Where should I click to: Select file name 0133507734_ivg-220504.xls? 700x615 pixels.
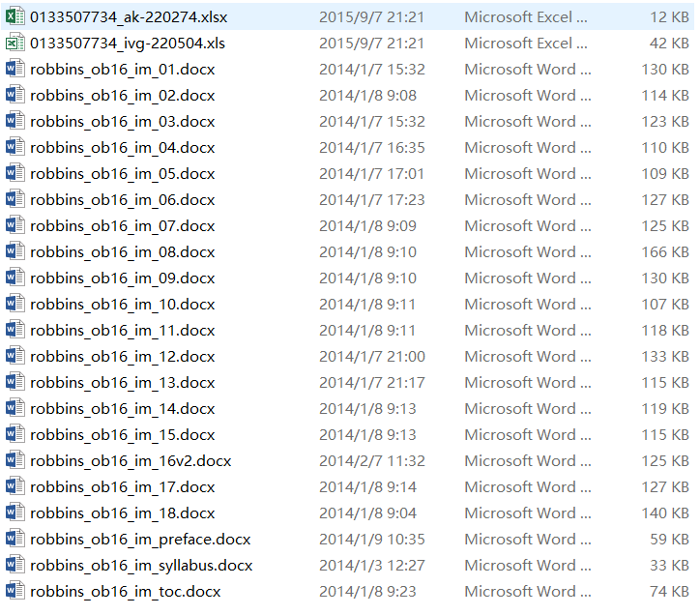click(x=128, y=44)
